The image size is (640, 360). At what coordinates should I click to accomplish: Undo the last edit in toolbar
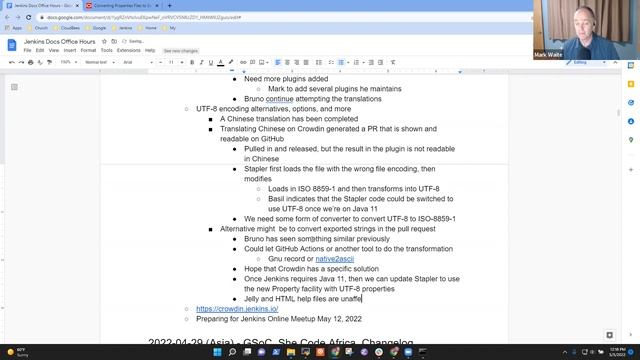pyautogui.click(x=12, y=62)
